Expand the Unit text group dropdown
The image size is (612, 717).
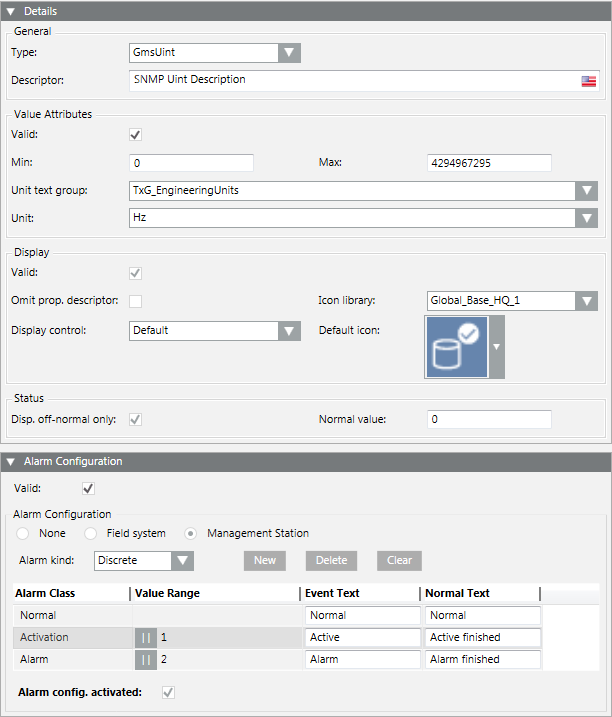coord(587,191)
